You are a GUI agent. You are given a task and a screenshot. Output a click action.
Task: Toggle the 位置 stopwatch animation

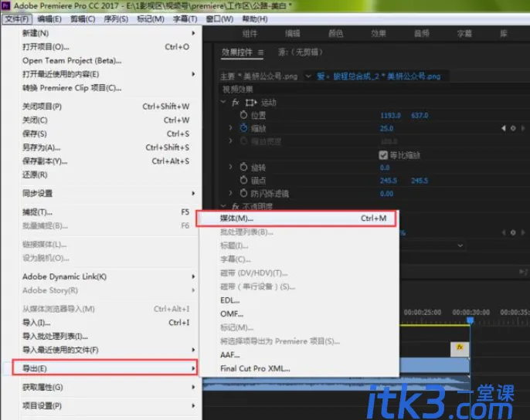click(x=243, y=115)
